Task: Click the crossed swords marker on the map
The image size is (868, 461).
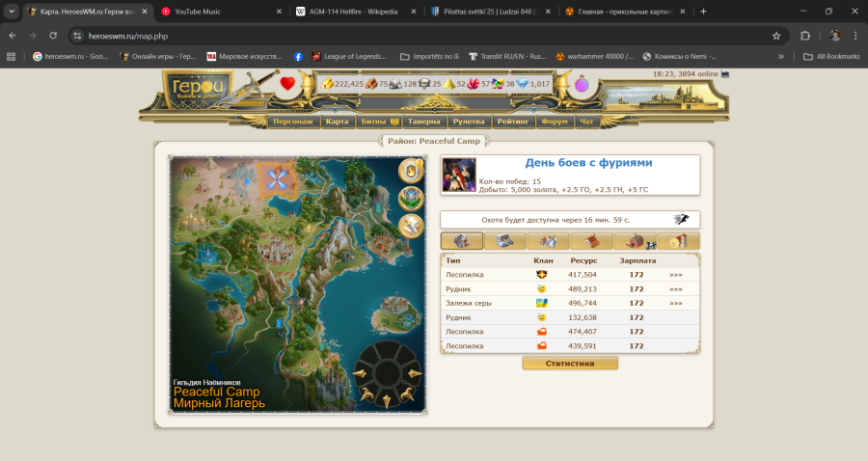Action: (277, 178)
